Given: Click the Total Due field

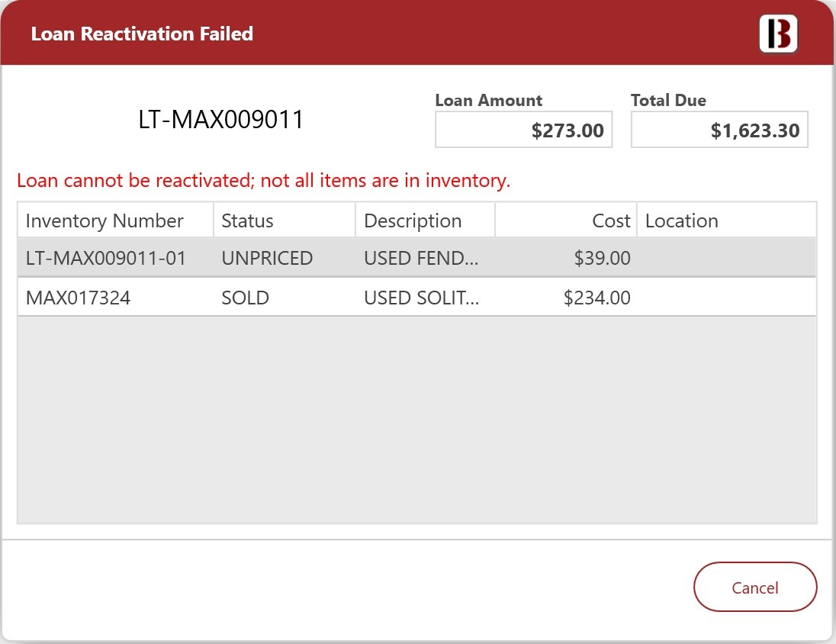Looking at the screenshot, I should coord(719,130).
